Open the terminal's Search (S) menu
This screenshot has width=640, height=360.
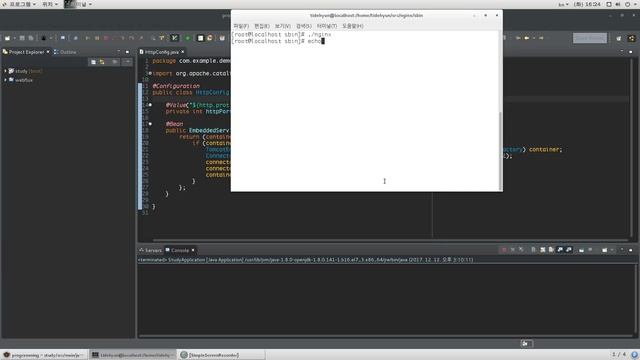click(x=304, y=26)
